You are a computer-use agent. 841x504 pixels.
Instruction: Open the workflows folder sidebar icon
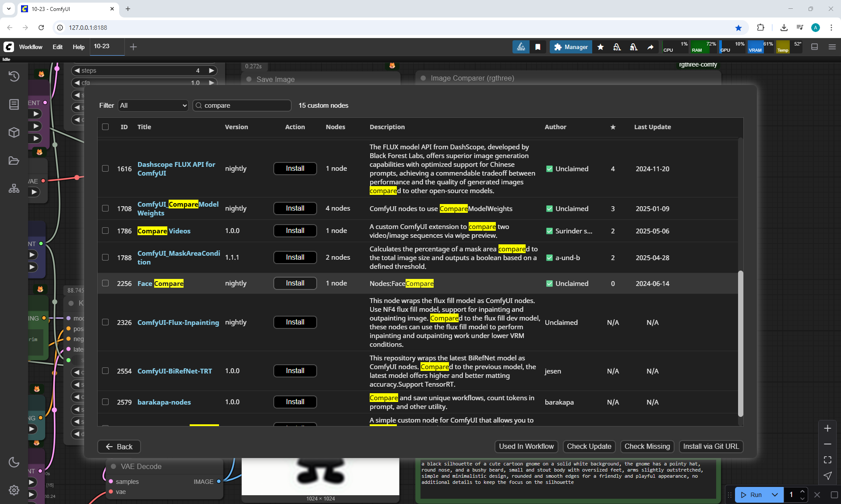tap(14, 161)
